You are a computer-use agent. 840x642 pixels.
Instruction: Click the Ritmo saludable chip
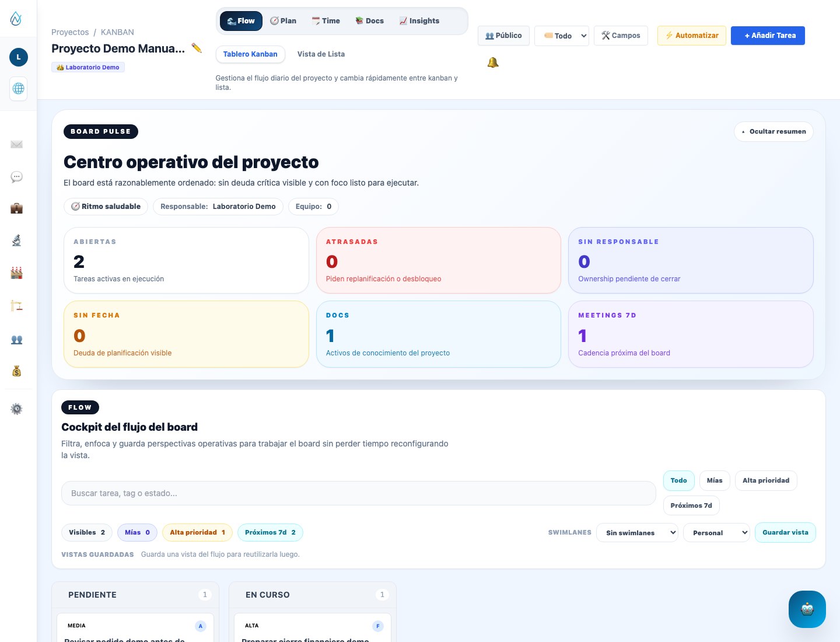pos(106,207)
